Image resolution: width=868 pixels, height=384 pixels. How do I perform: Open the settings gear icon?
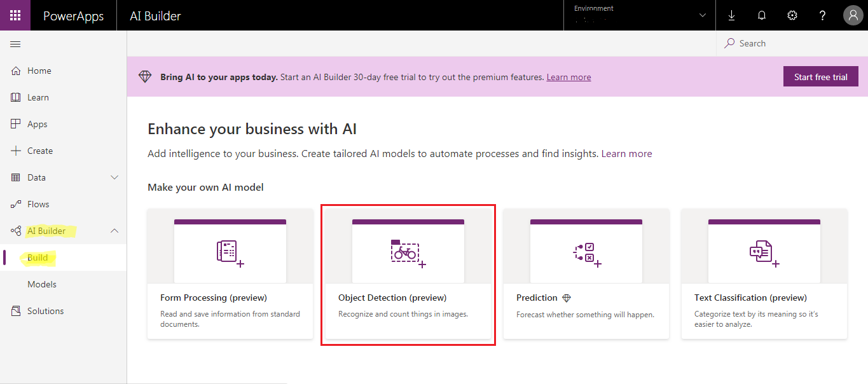click(x=792, y=15)
